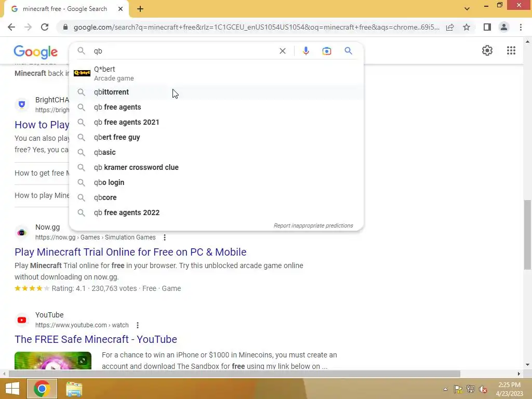The image size is (532, 399).
Task: Select the qbittorrent suggestion
Action: (x=216, y=92)
